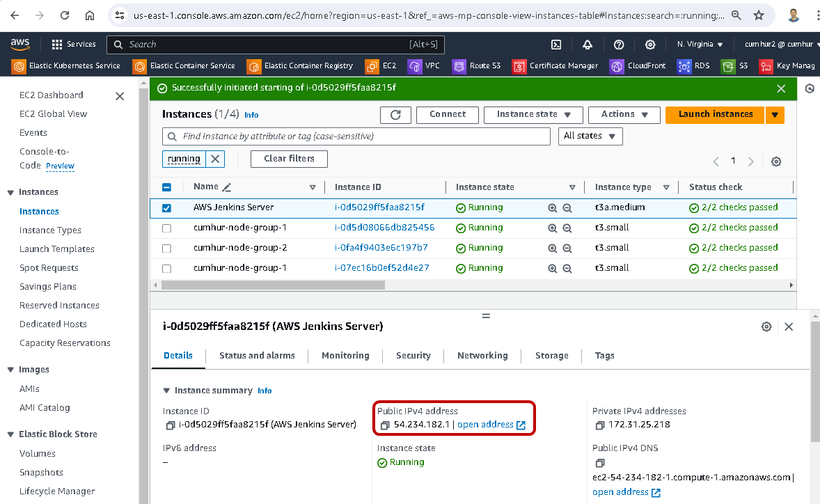The height and width of the screenshot is (504, 820).
Task: Collapse the Instances sidebar section
Action: click(x=10, y=192)
